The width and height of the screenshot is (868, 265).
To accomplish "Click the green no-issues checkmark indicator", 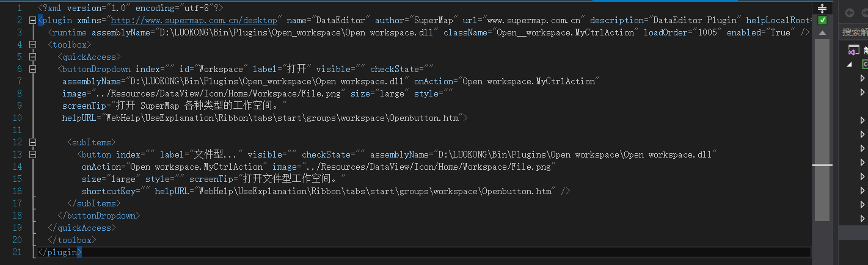I will coord(822,20).
